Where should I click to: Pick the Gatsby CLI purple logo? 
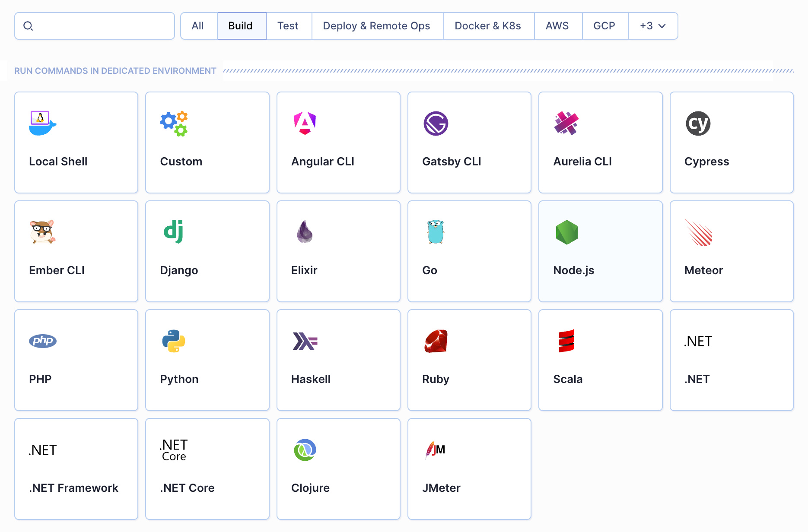coord(436,123)
